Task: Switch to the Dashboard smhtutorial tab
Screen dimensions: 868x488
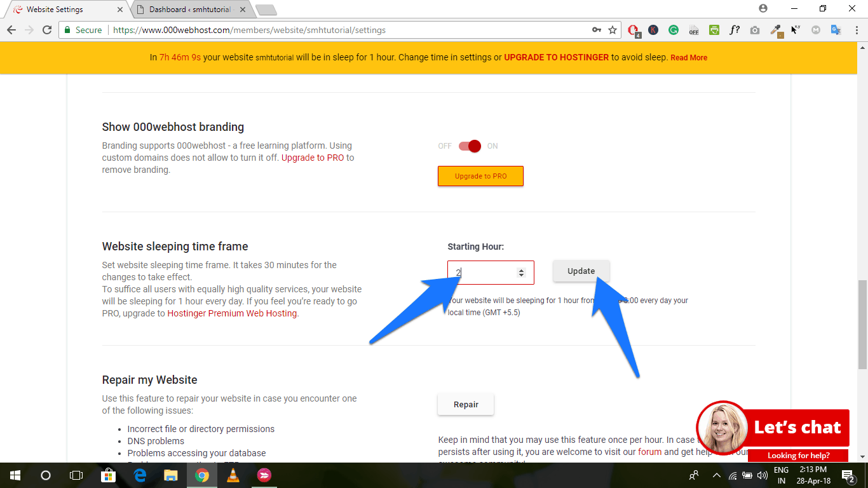Action: pos(191,10)
